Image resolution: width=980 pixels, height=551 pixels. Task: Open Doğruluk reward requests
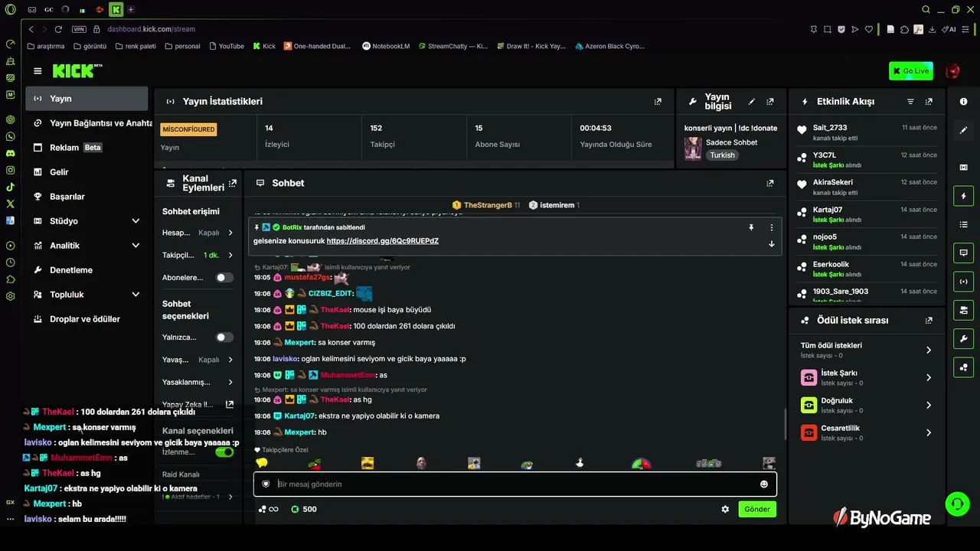pyautogui.click(x=866, y=405)
